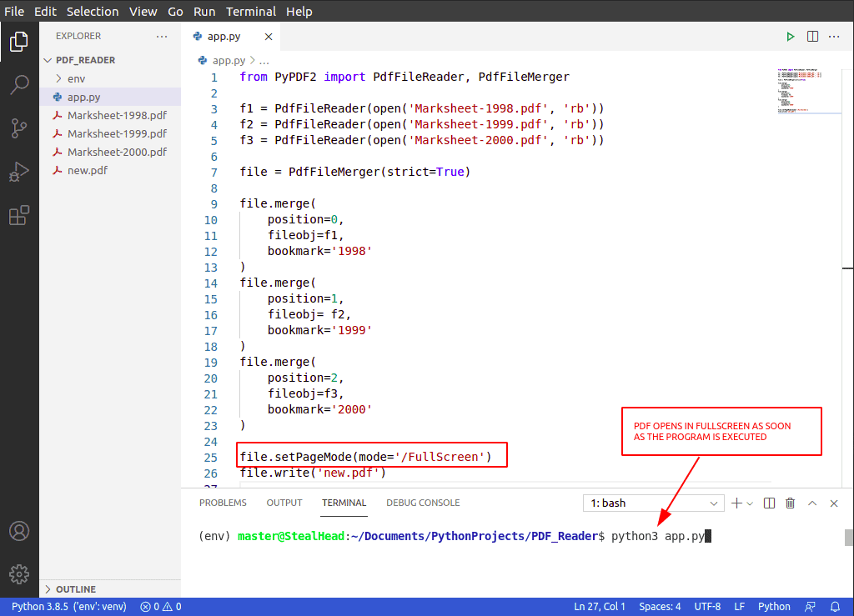Open the notifications bell in the status bar
This screenshot has height=616, width=854.
(x=835, y=606)
